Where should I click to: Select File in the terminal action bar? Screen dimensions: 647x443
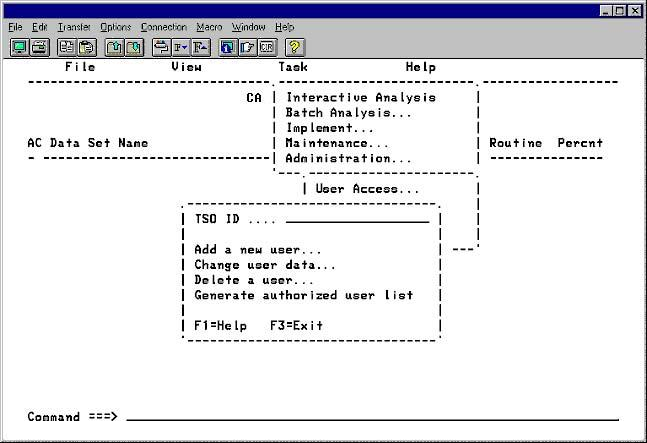[80, 67]
